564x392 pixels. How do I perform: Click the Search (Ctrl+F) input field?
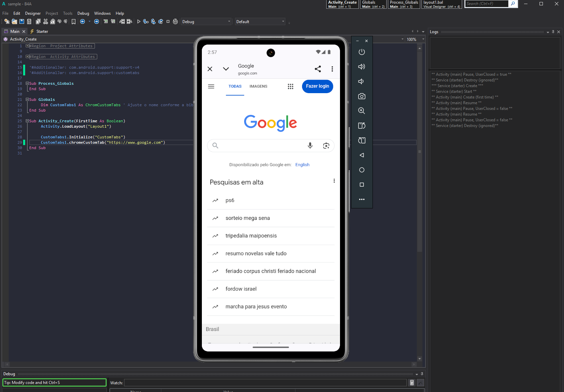coord(487,4)
